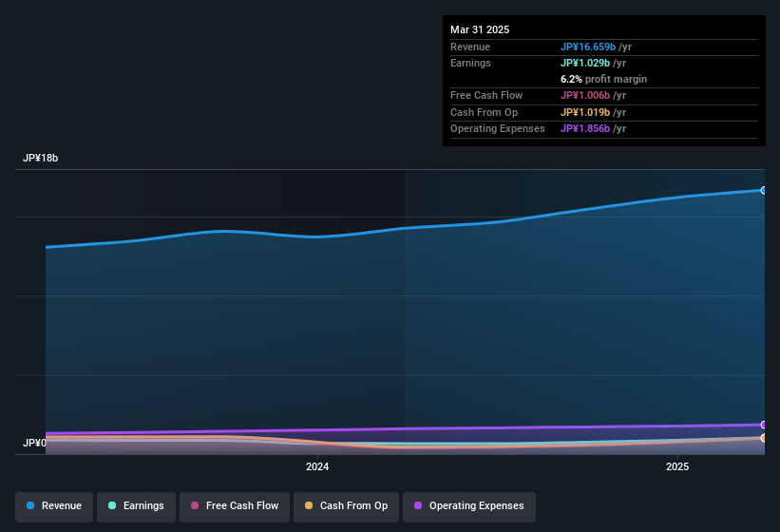Click the Operating Expenses label in the tooltip

pyautogui.click(x=498, y=129)
